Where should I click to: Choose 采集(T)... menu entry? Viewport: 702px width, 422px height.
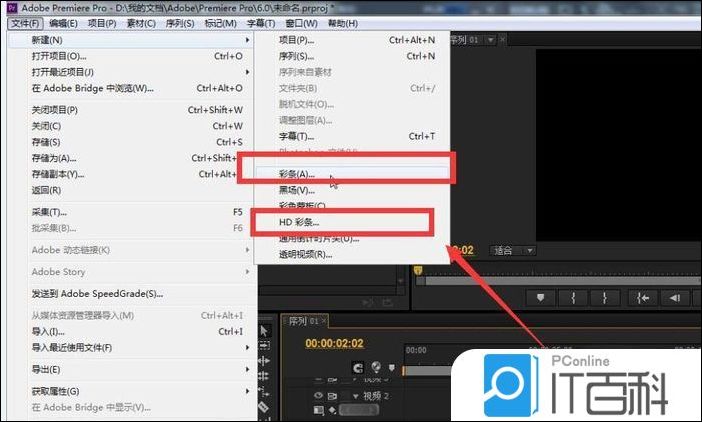131,212
